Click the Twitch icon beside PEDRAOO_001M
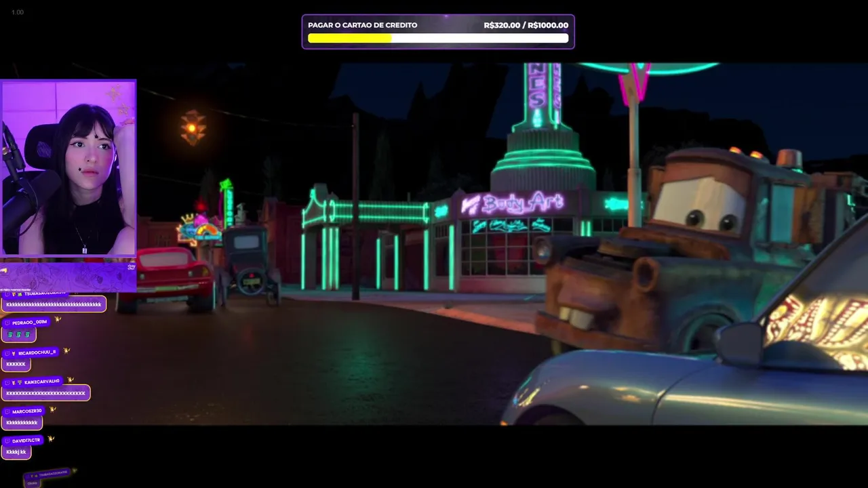 tap(7, 323)
